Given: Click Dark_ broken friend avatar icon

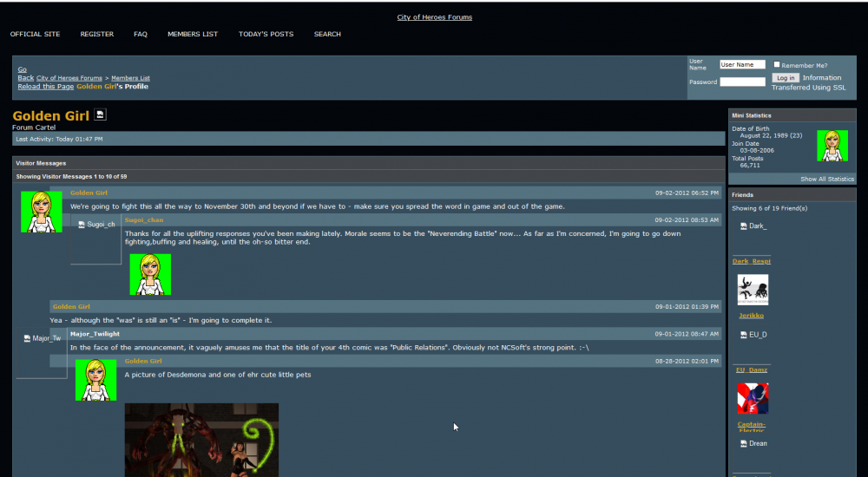Looking at the screenshot, I should click(x=744, y=226).
